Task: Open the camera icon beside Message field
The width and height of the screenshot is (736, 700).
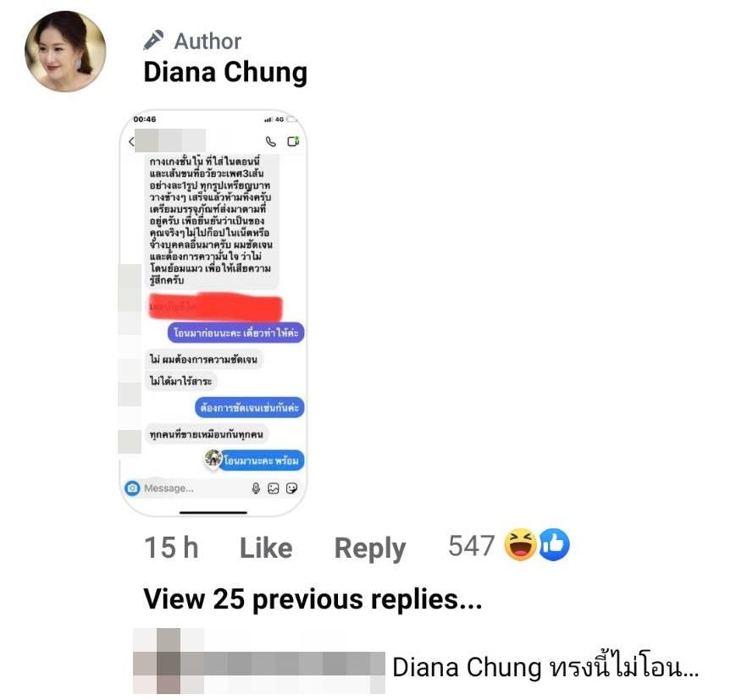Action: point(132,488)
